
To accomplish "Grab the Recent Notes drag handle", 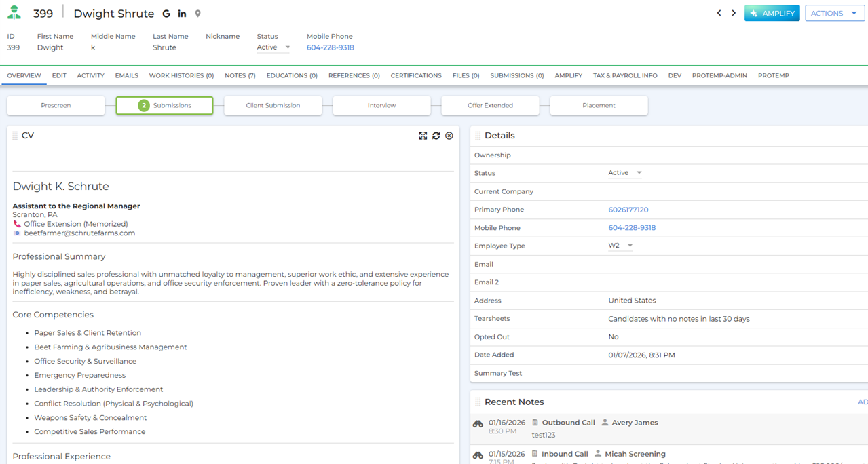I will coord(478,402).
